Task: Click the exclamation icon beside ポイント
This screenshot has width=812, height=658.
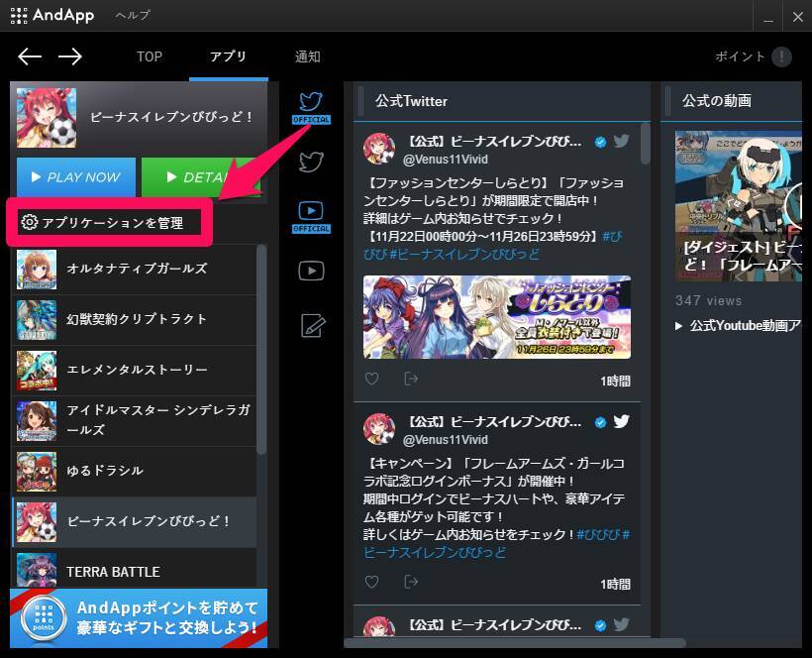Action: 781,56
